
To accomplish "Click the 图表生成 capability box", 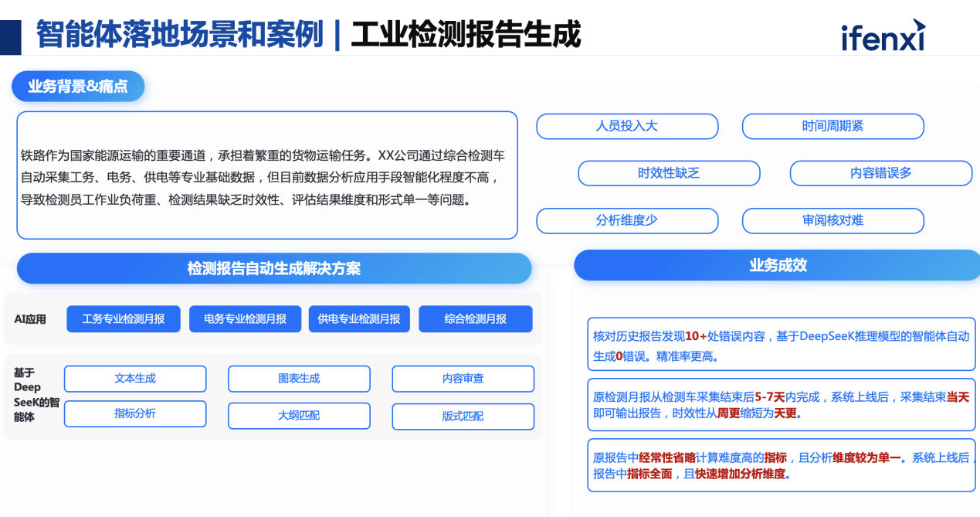I will [x=299, y=379].
